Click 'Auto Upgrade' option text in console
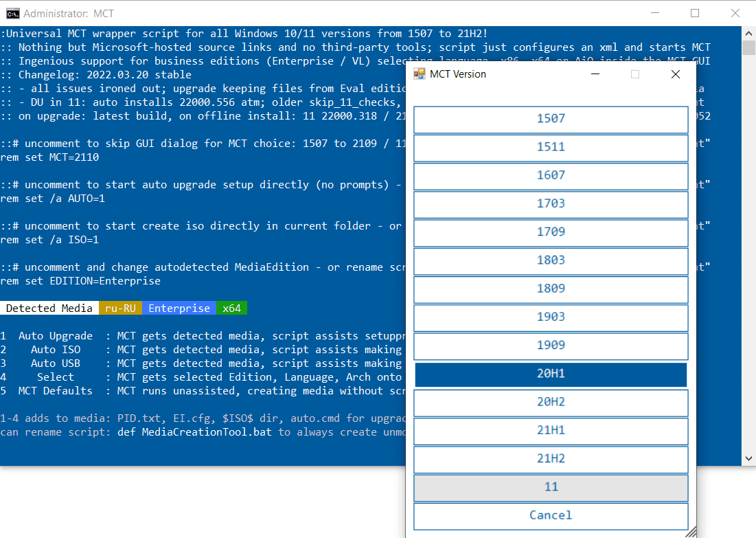 (x=56, y=336)
